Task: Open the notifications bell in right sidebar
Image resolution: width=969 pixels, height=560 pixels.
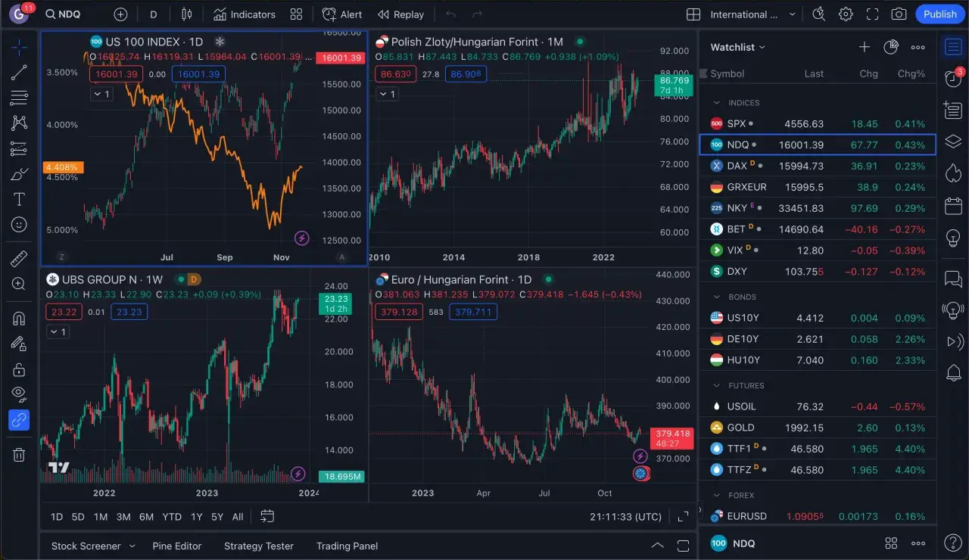Action: click(x=953, y=372)
